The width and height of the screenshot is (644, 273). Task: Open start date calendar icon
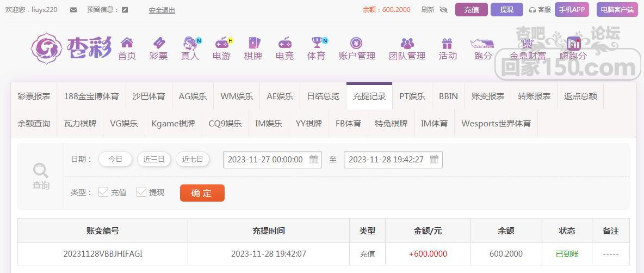[x=313, y=159]
